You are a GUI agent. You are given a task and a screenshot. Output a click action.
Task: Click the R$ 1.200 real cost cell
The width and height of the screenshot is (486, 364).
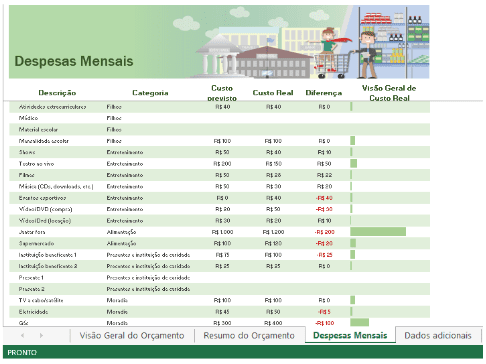pos(273,232)
